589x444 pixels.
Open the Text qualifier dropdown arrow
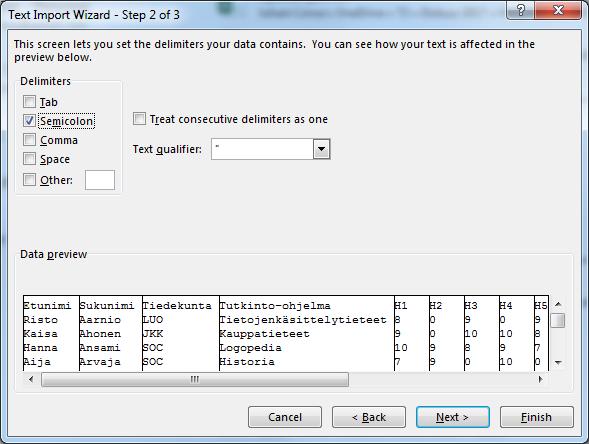pyautogui.click(x=321, y=149)
